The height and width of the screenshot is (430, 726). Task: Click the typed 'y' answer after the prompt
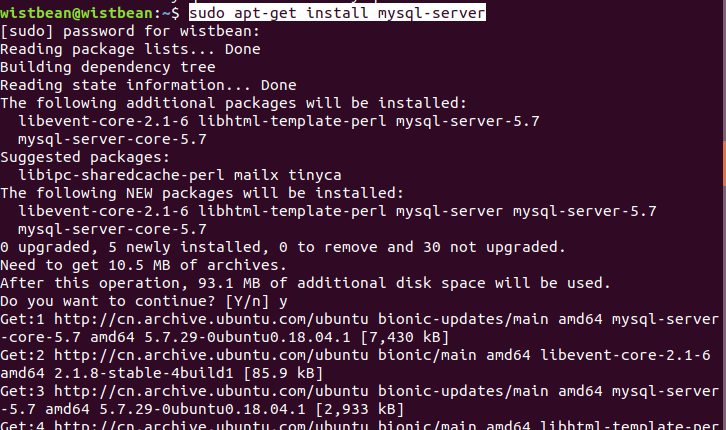(x=283, y=303)
